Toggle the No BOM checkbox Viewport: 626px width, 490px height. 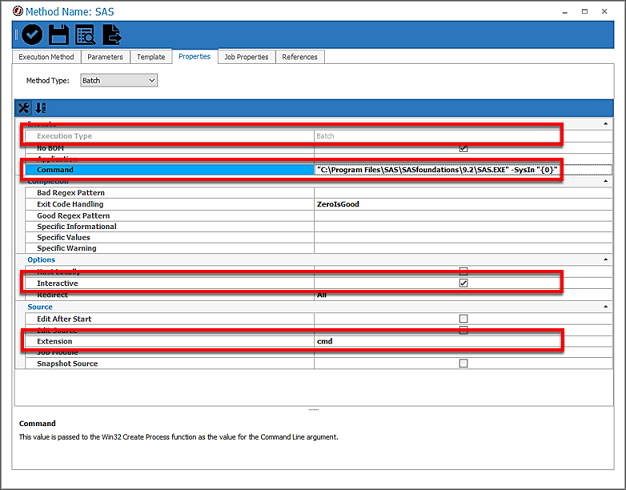(463, 148)
